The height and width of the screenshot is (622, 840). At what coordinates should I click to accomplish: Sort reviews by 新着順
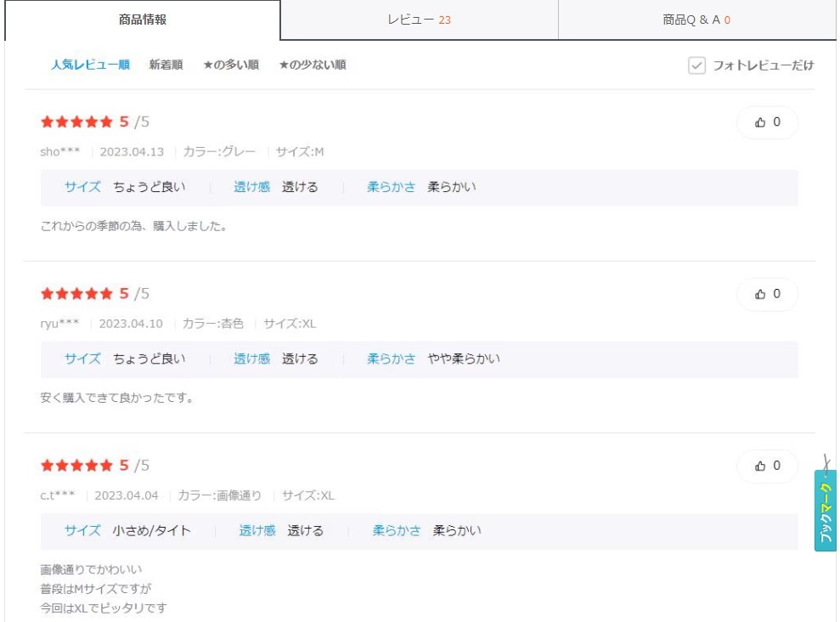click(166, 65)
